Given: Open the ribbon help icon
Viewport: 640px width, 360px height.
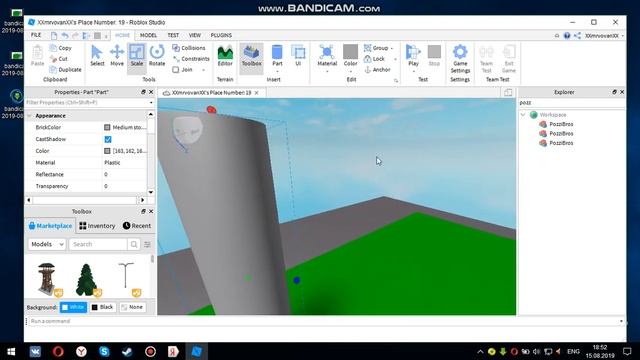Looking at the screenshot, I should [567, 36].
